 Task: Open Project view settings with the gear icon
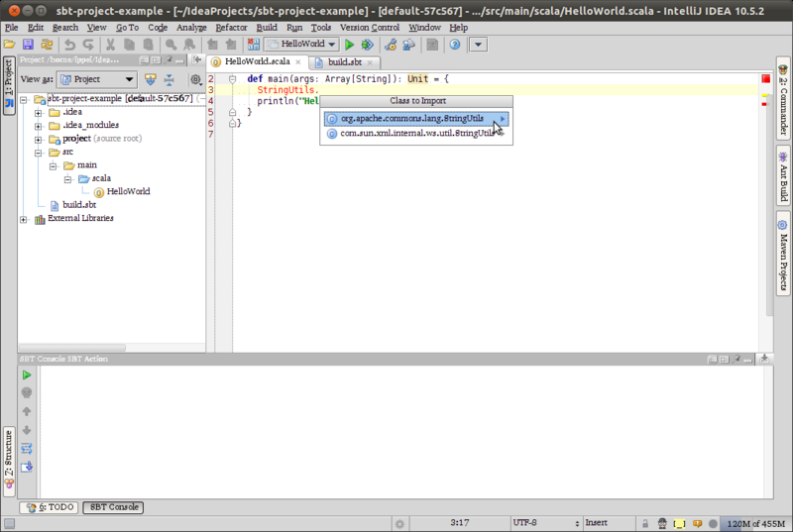click(195, 79)
